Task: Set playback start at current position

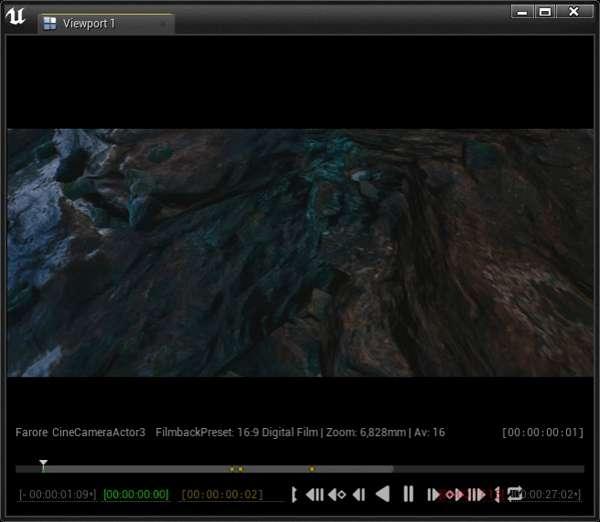Action: pos(294,494)
